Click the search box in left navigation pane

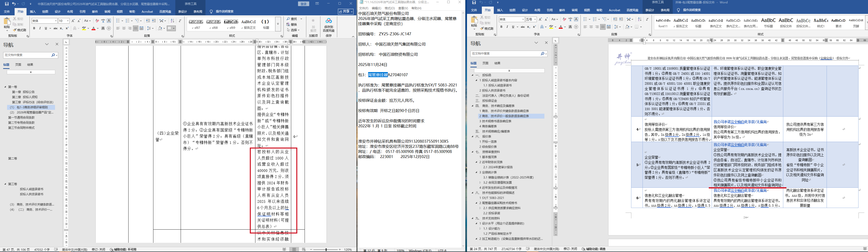pos(31,55)
